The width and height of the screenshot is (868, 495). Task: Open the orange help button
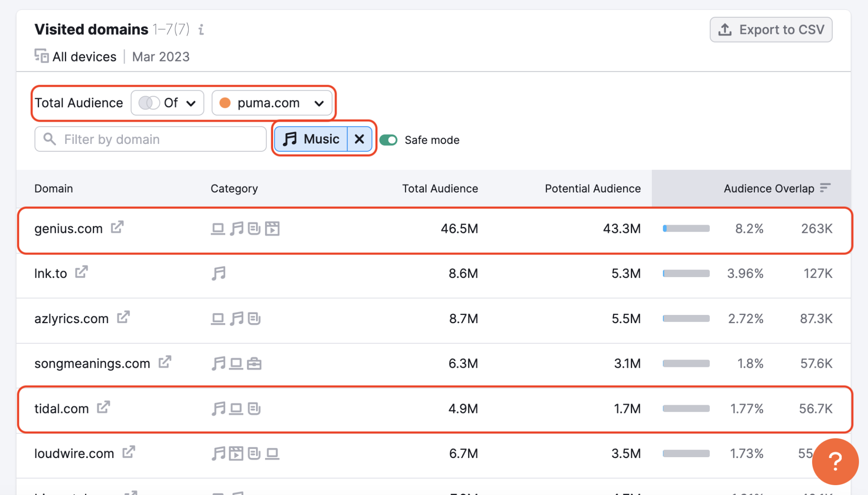click(835, 462)
